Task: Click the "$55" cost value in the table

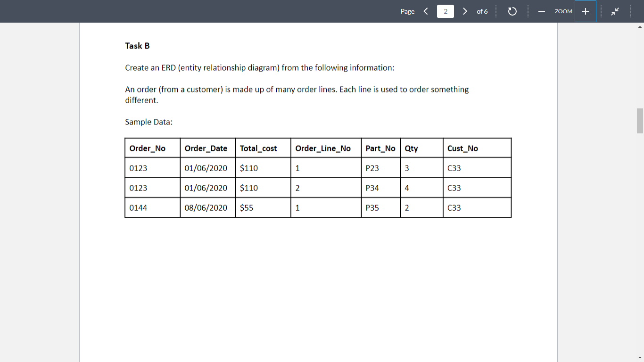Action: (246, 207)
